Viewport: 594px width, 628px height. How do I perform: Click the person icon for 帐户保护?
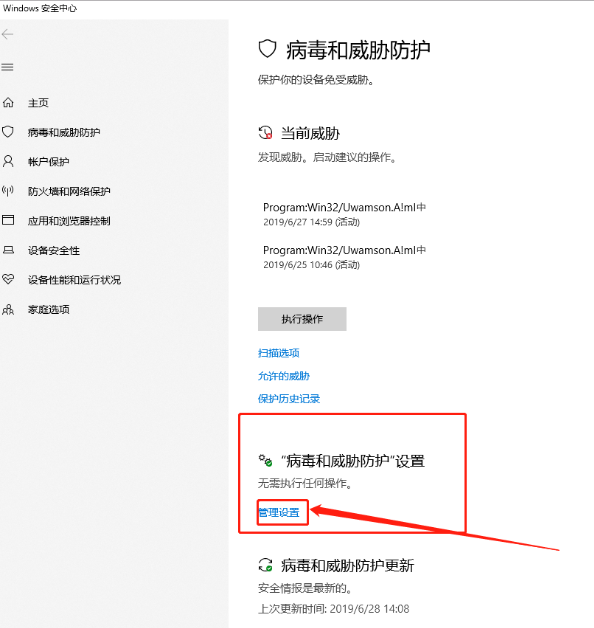[8, 161]
